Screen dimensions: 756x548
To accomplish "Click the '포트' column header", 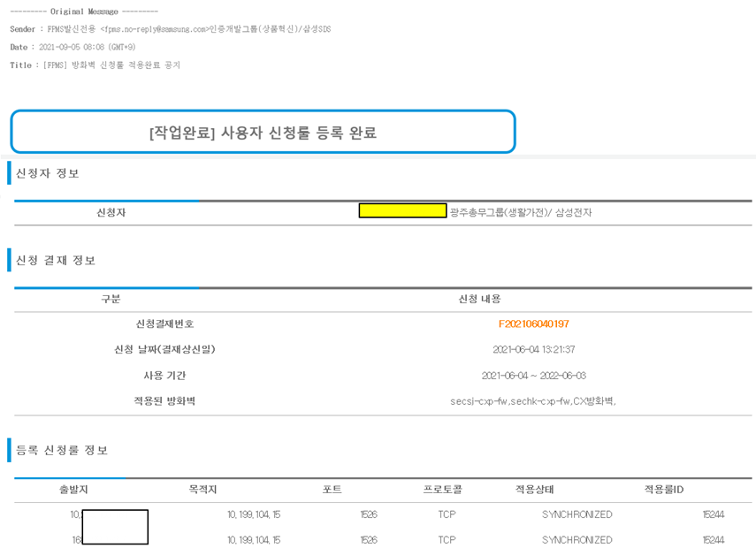I will point(332,490).
